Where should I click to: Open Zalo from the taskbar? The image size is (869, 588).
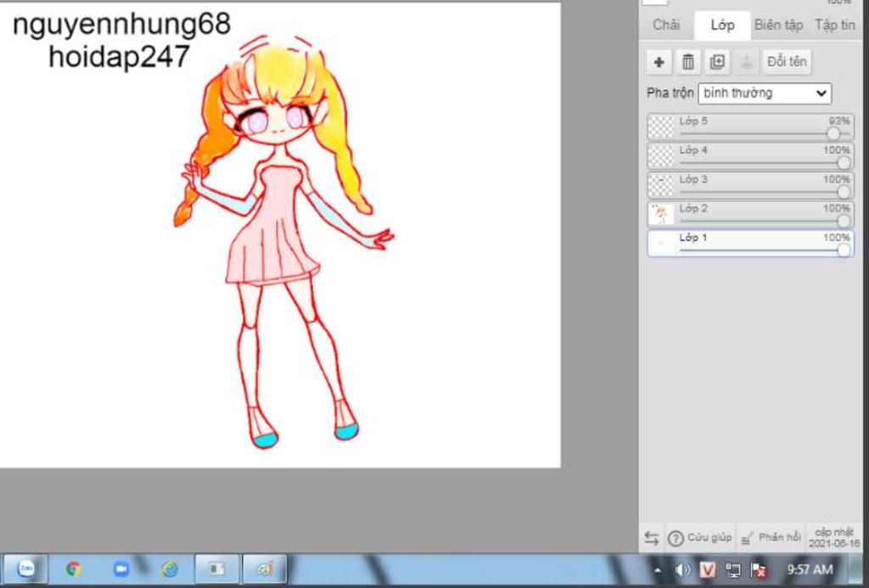coord(25,568)
